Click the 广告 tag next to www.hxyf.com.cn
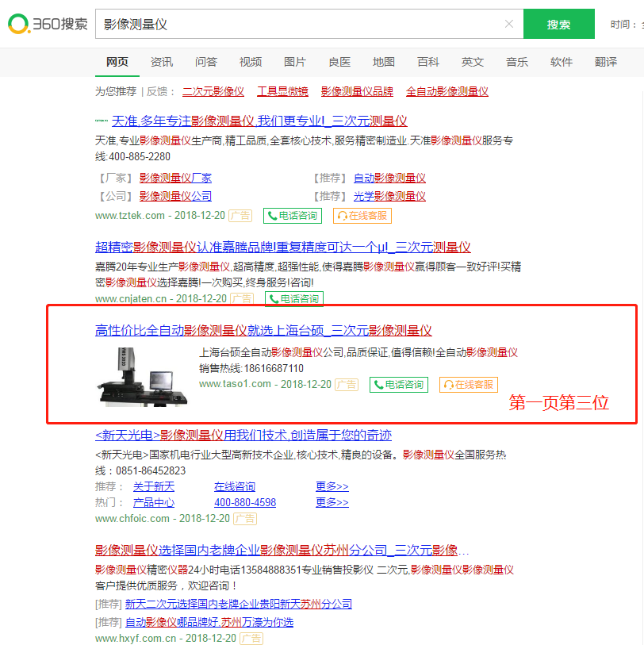Image resolution: width=644 pixels, height=645 pixels. (251, 639)
